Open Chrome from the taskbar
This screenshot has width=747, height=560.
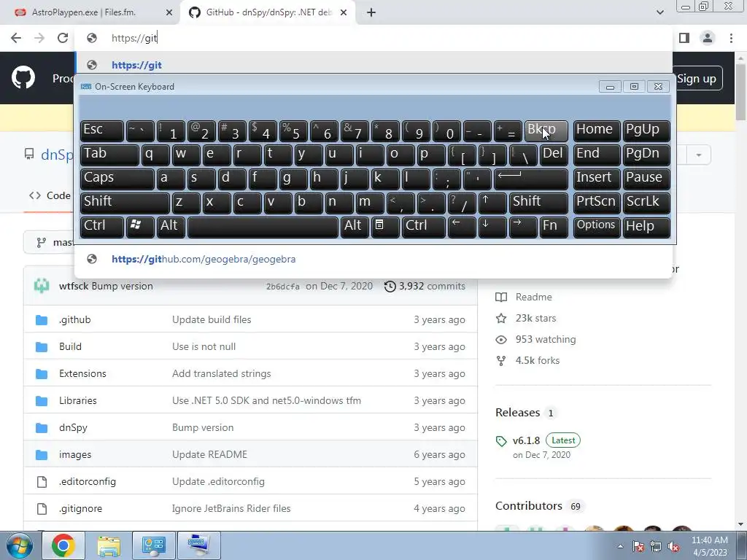tap(63, 545)
